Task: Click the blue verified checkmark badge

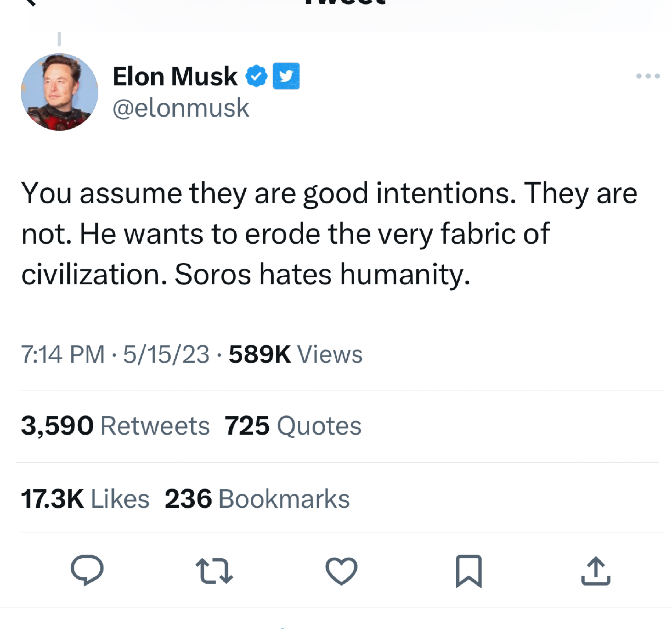Action: (256, 76)
